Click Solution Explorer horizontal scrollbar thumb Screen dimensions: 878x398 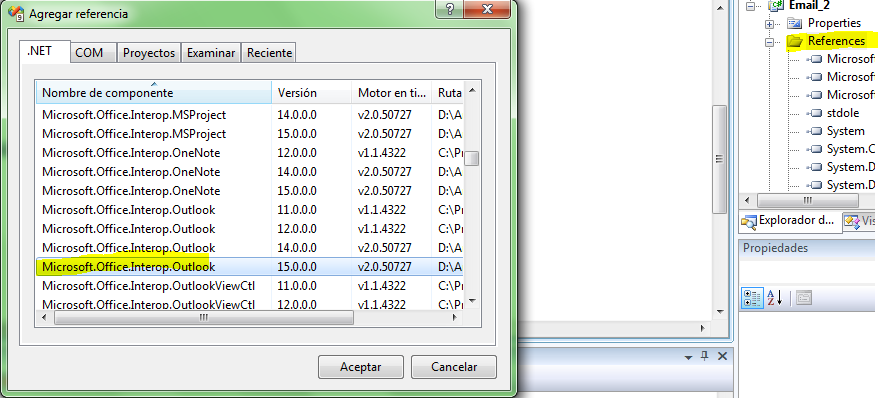click(x=807, y=200)
